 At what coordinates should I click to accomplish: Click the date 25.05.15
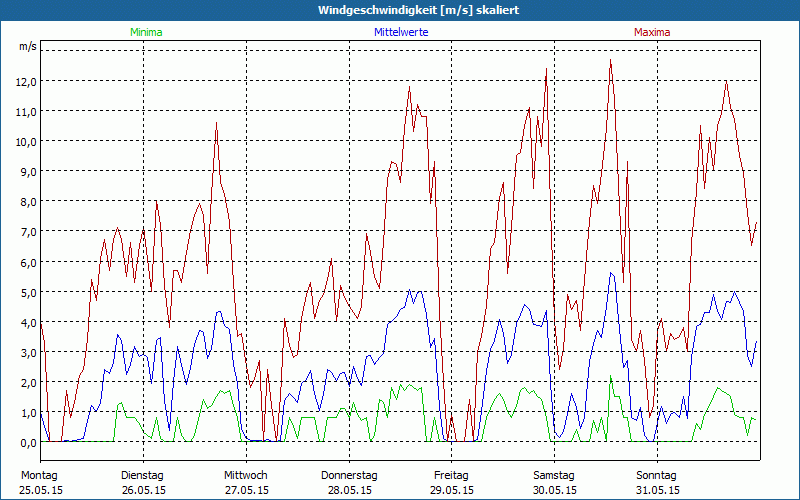click(41, 490)
